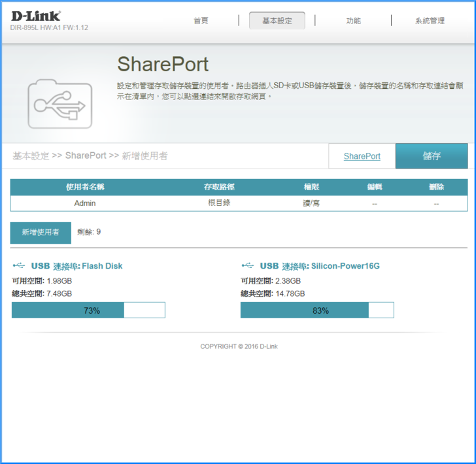Viewport: 476px width, 464px height.
Task: Click the USB icon beside Silicon-Power16G
Action: [x=248, y=266]
